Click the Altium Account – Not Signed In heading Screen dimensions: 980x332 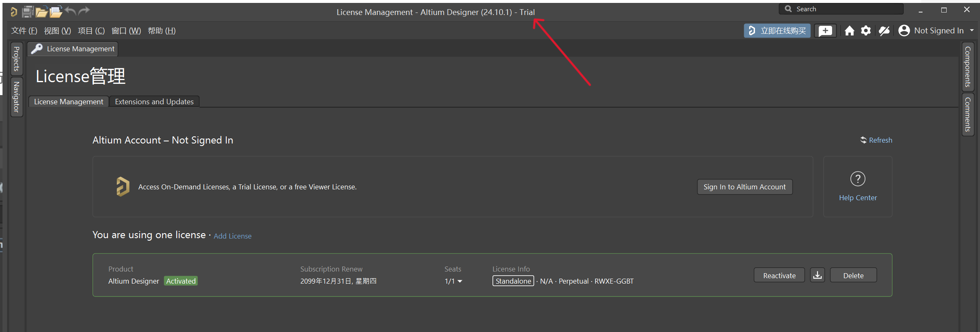pyautogui.click(x=163, y=140)
